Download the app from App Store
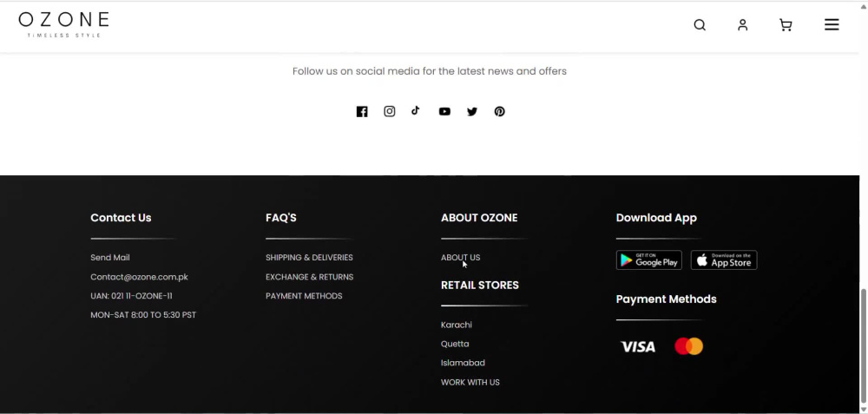Viewport: 868px width, 414px height. 724,260
